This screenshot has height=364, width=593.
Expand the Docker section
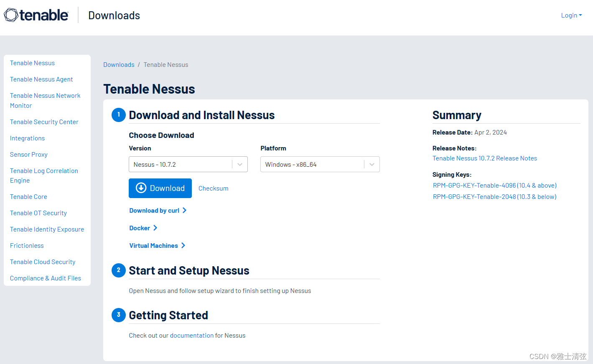(x=143, y=228)
